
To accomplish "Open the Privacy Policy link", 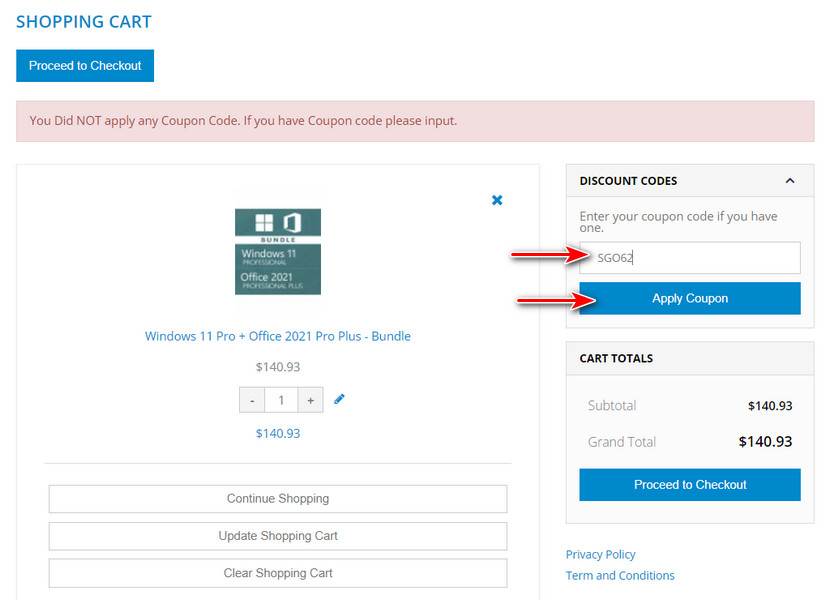I will pos(600,554).
